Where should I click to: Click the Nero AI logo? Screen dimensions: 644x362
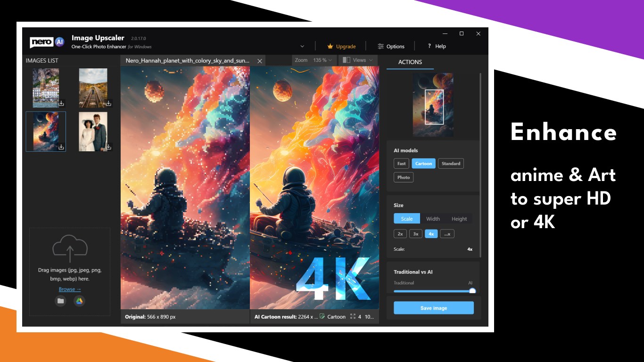[47, 42]
